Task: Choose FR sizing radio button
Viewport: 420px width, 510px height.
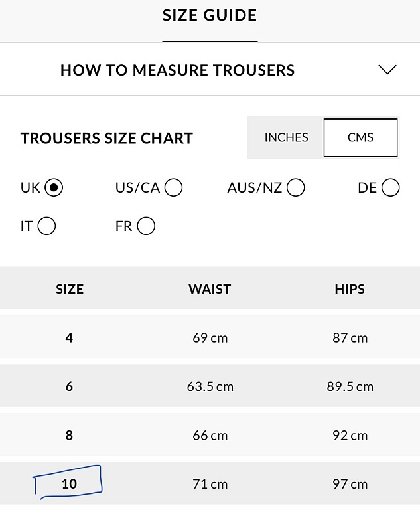Action: 146,226
